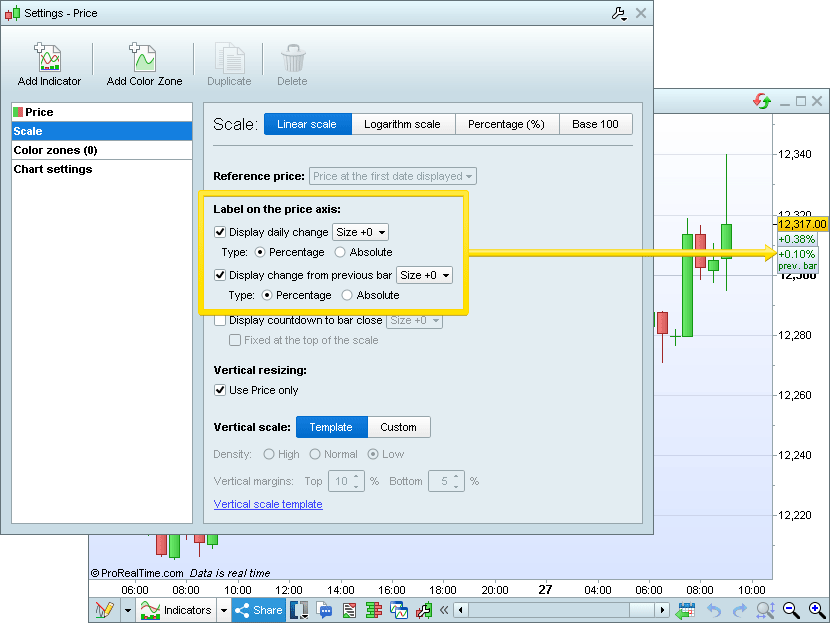
Task: Click the red-green refresh arrows icon
Action: pos(762,101)
